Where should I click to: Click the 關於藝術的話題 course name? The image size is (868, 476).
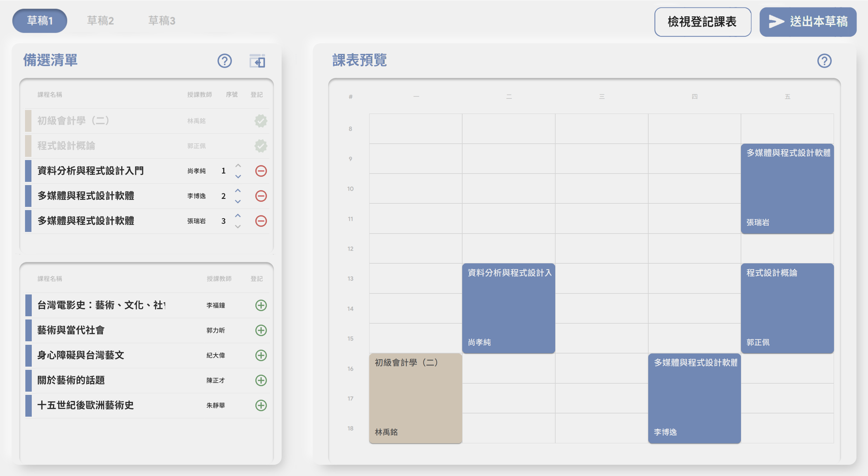(71, 380)
